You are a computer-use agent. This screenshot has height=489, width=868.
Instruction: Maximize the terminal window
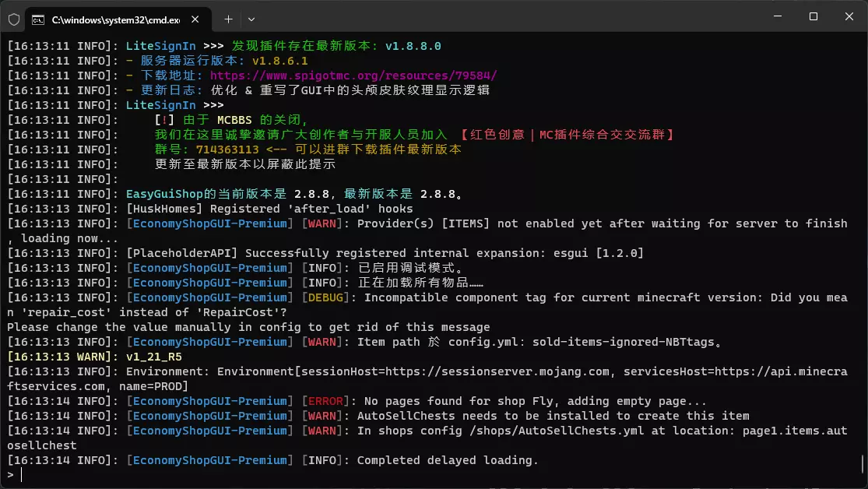pyautogui.click(x=814, y=16)
